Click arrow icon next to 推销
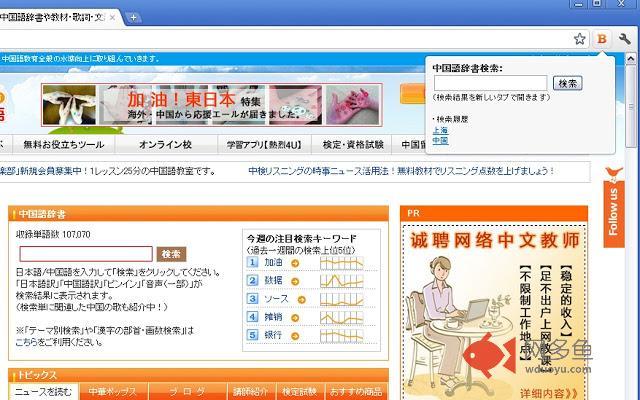The width and height of the screenshot is (640, 400). click(295, 318)
